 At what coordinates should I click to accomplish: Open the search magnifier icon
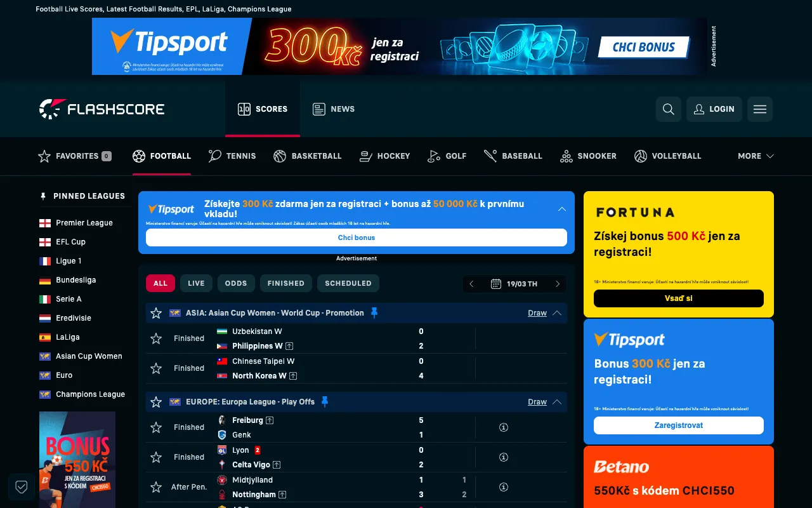[669, 109]
